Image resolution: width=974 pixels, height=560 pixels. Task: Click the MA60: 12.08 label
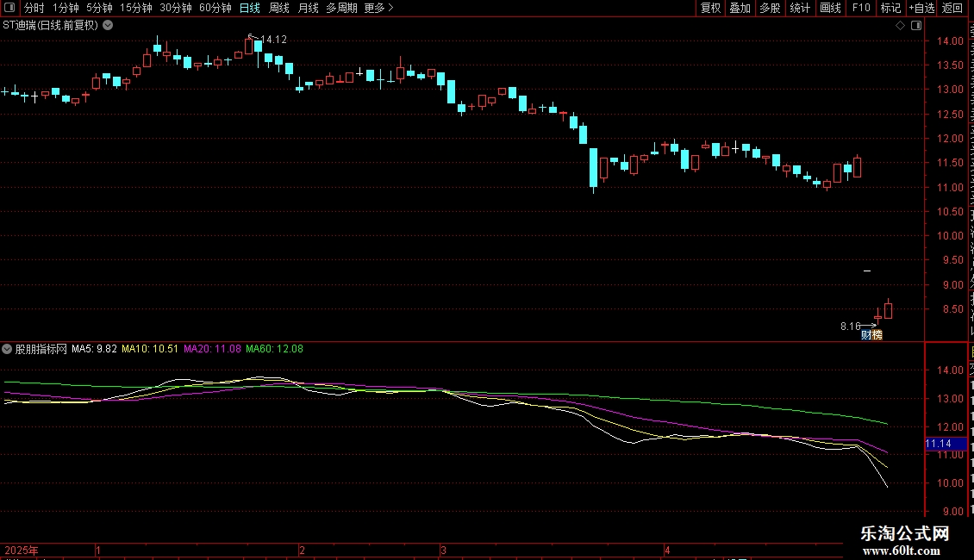[x=275, y=349]
